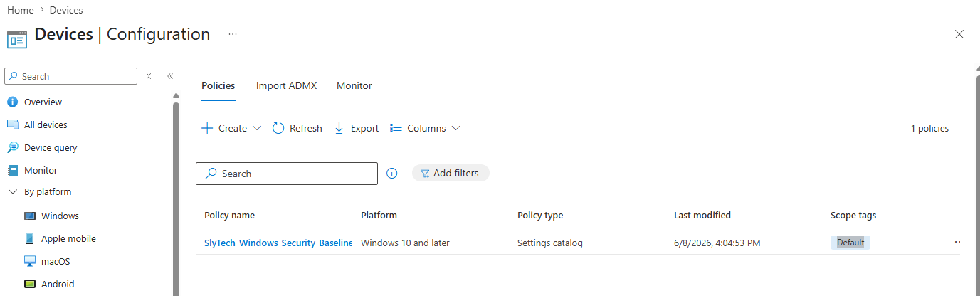Clear the sidebar search with X

point(149,76)
